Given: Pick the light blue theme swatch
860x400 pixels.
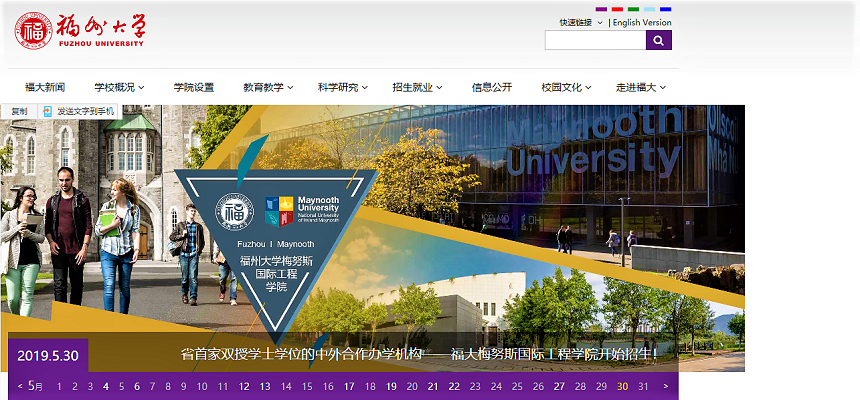Looking at the screenshot, I should coord(649,9).
